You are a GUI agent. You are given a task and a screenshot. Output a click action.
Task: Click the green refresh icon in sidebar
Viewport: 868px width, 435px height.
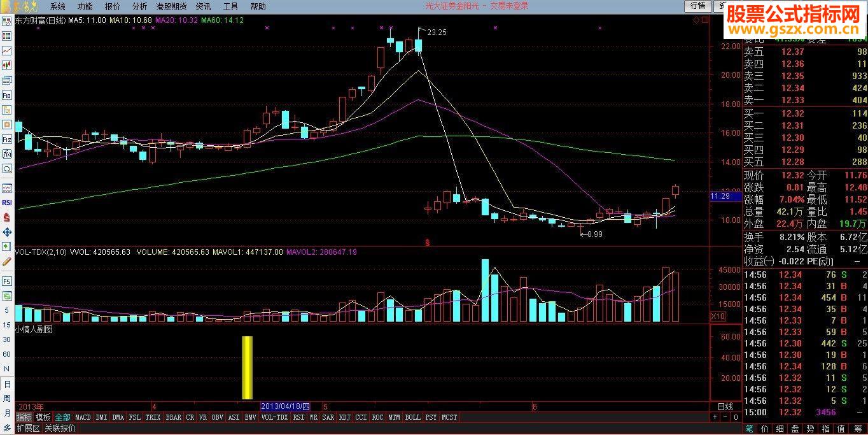coord(7,296)
